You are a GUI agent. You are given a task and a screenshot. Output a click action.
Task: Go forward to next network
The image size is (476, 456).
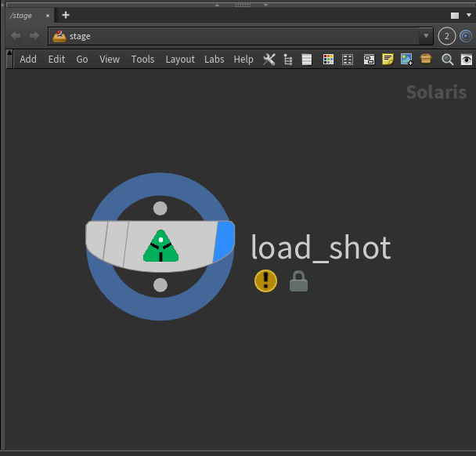point(34,36)
